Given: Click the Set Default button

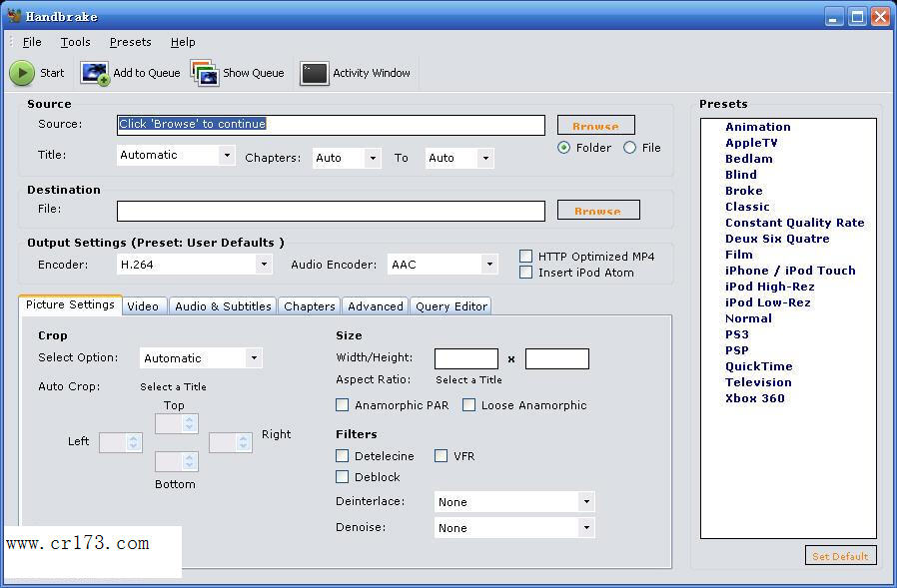Looking at the screenshot, I should tap(840, 555).
